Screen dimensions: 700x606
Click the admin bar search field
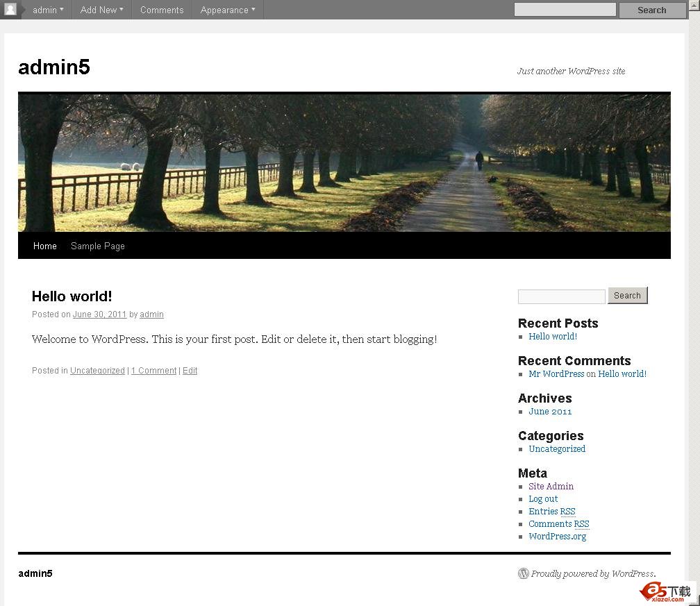click(565, 10)
